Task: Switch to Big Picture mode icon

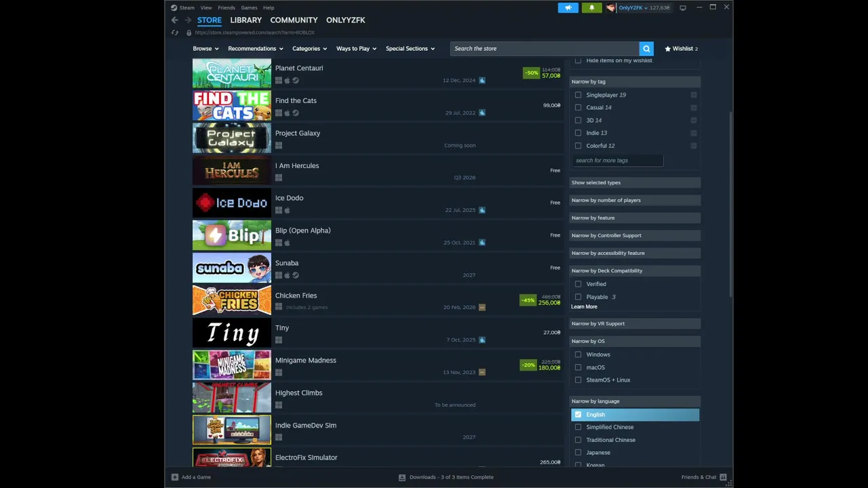Action: point(683,7)
